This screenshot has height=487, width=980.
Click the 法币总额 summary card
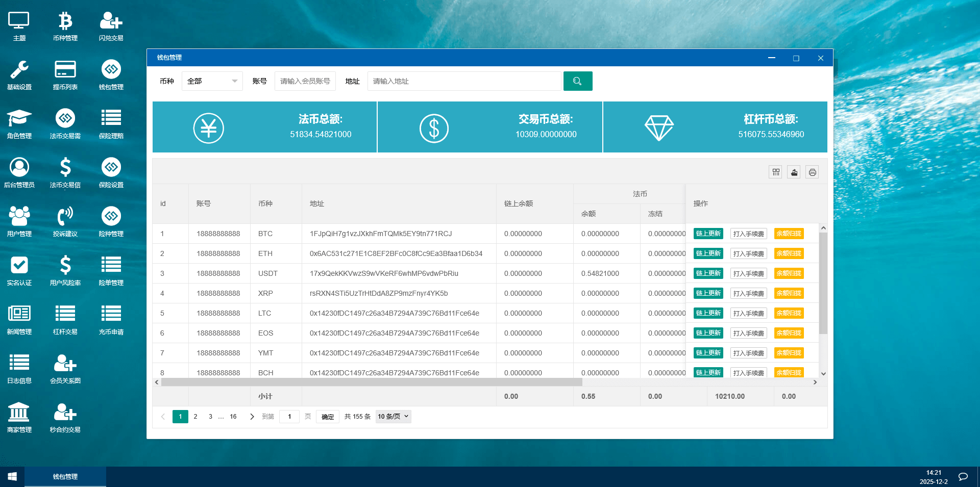[264, 127]
